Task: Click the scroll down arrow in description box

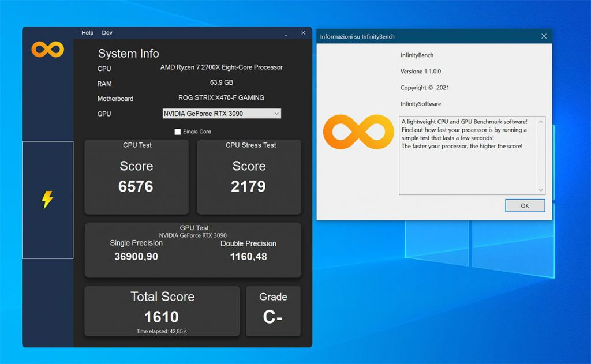Action: click(541, 190)
